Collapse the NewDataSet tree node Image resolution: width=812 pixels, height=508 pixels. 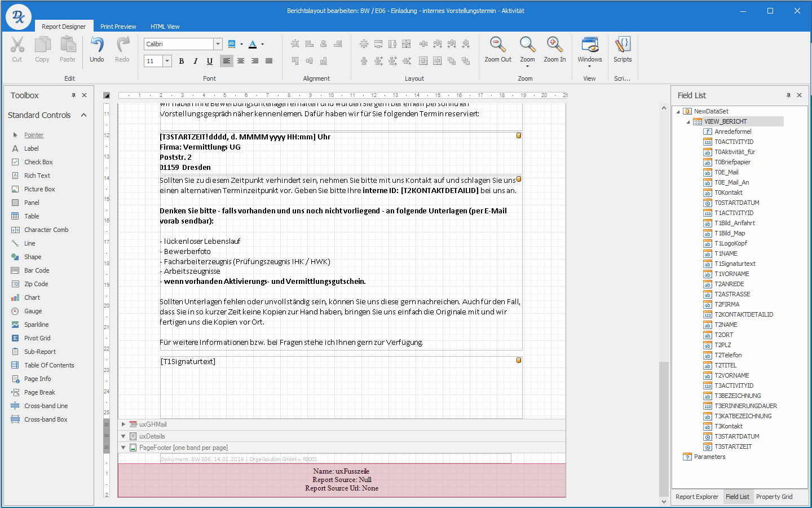point(678,112)
